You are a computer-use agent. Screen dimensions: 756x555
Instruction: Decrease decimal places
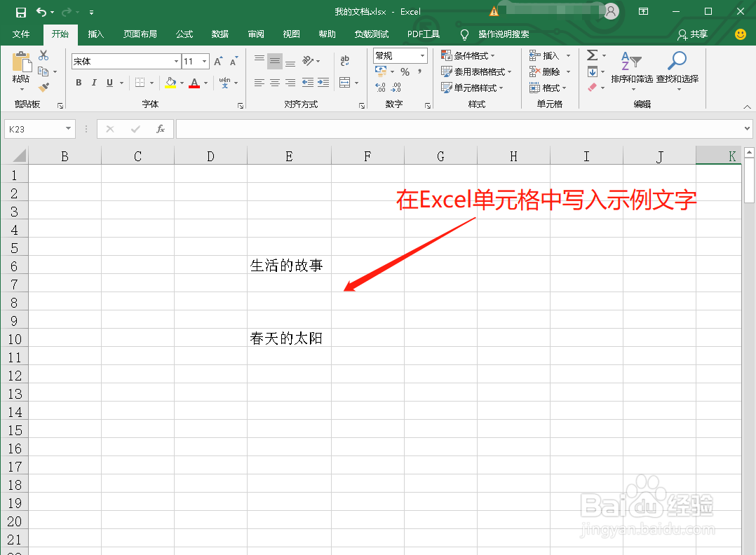(x=396, y=87)
